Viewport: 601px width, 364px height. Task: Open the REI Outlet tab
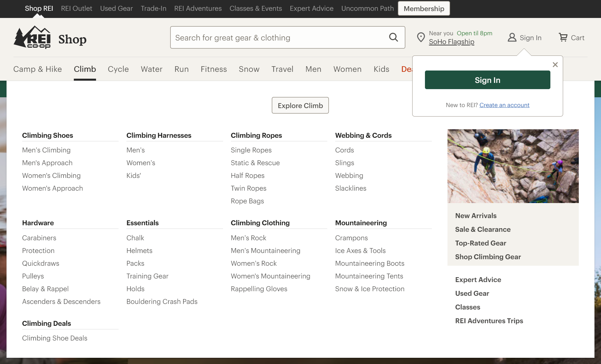pyautogui.click(x=76, y=8)
